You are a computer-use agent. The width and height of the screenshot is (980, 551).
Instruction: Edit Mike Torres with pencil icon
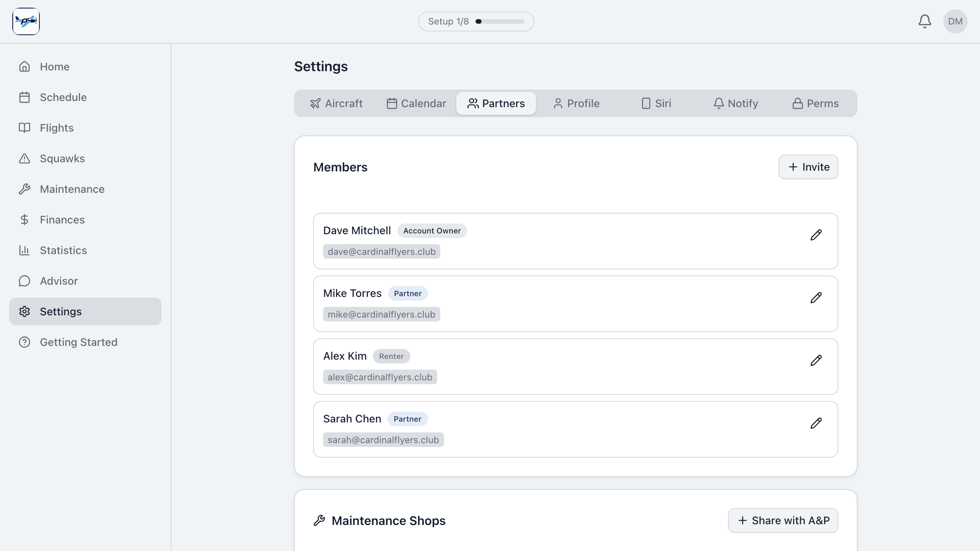816,298
